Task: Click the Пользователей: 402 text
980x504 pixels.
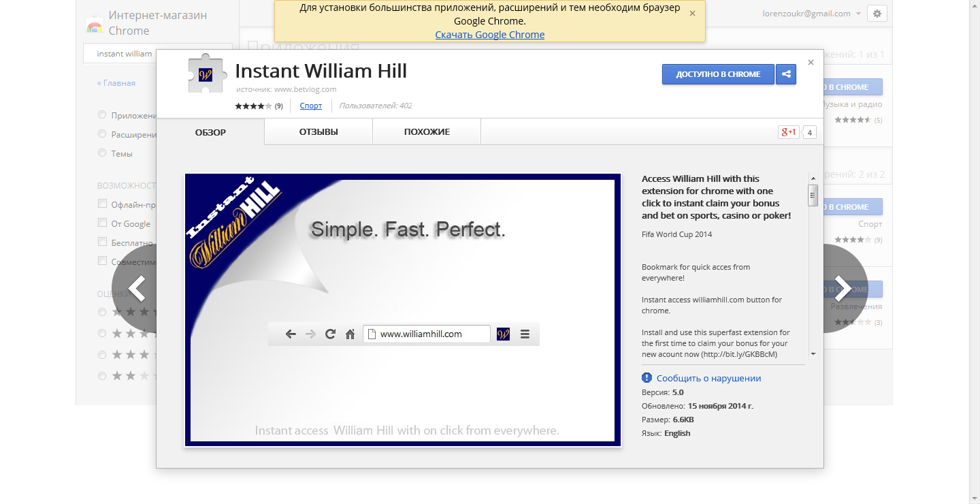Action: click(376, 106)
